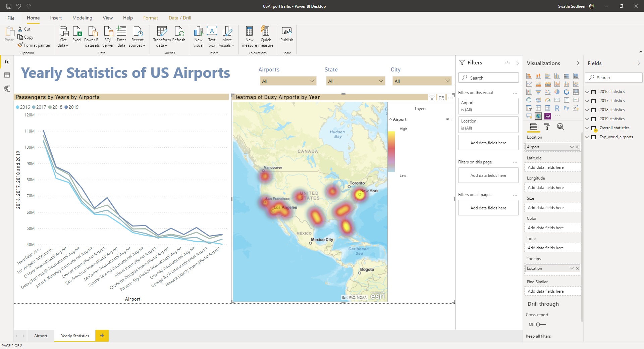The height and width of the screenshot is (349, 644).
Task: Switch to Data view in left sidebar
Action: point(7,75)
